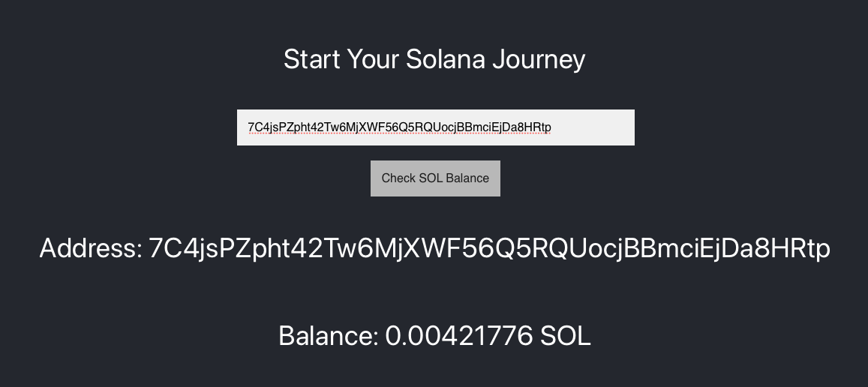Click the empty right end of the input field

click(600, 127)
